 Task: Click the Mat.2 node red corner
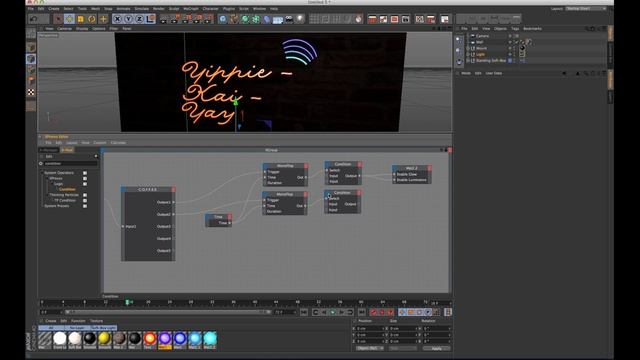[x=429, y=168]
